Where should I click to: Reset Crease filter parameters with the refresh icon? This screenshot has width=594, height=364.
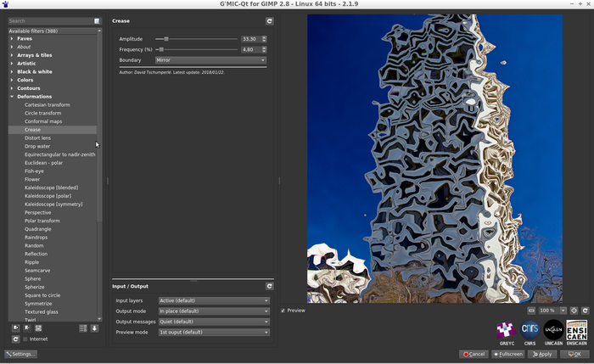[270, 20]
